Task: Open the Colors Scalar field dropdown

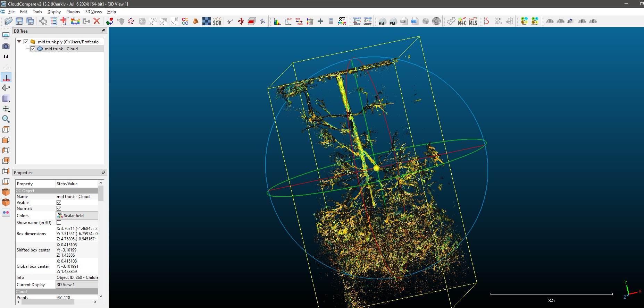Action: pyautogui.click(x=77, y=216)
